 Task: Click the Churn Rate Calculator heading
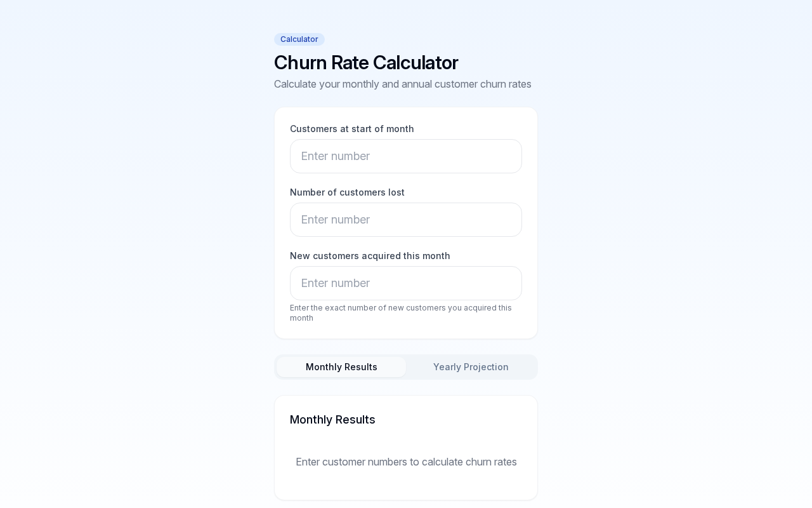point(366,62)
